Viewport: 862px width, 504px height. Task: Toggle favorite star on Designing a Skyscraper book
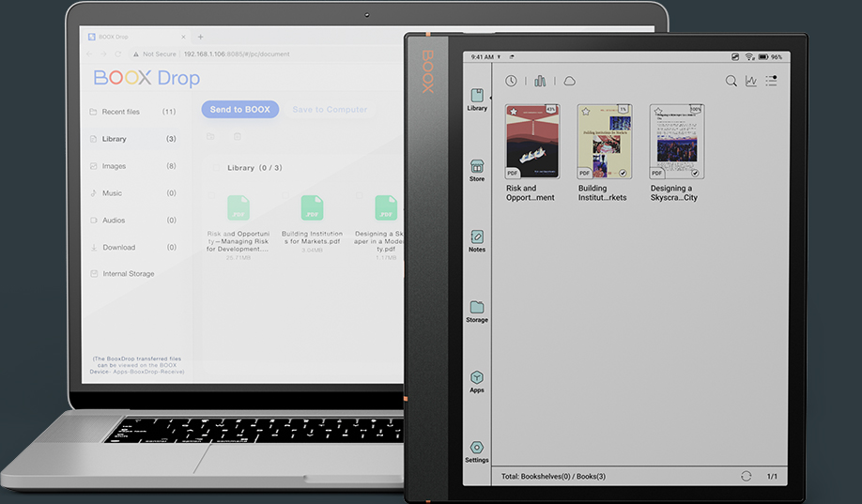click(x=657, y=111)
